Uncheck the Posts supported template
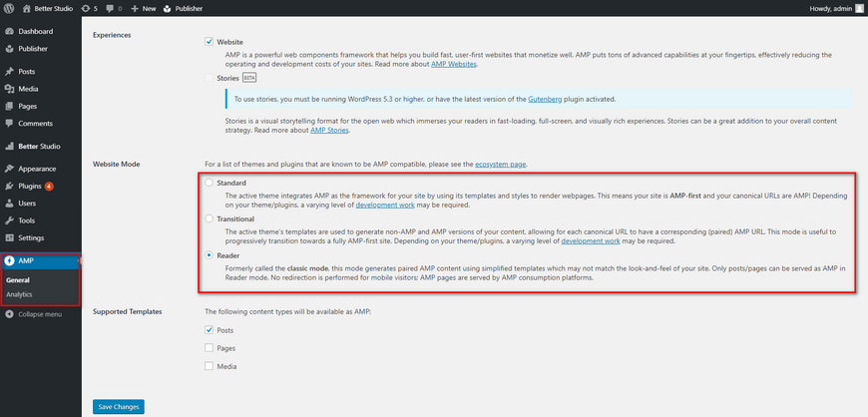This screenshot has width=868, height=417. click(210, 330)
